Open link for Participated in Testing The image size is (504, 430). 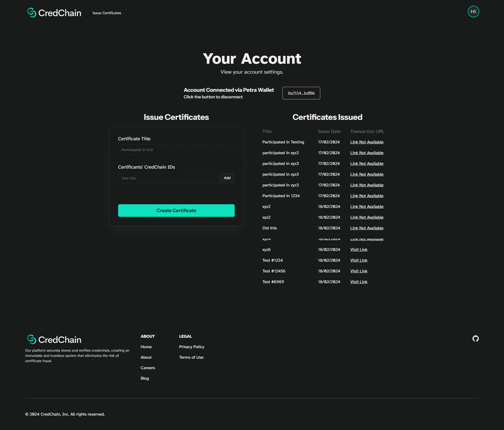(x=367, y=142)
